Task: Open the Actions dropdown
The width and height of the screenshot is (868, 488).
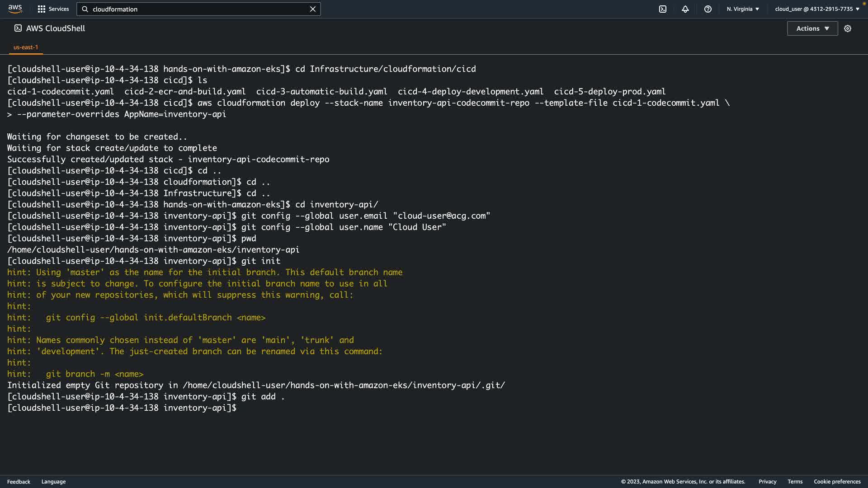Action: click(x=812, y=28)
